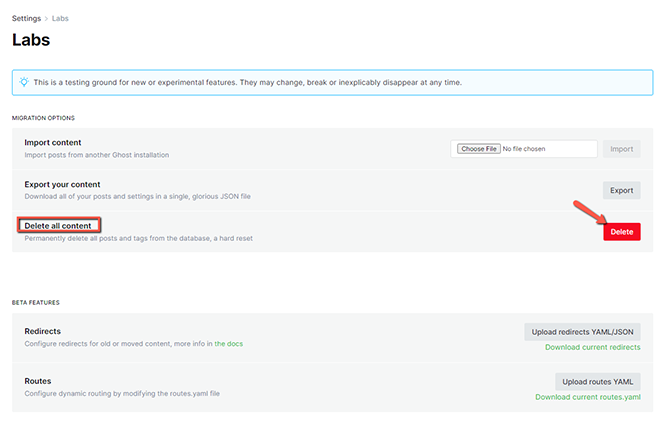Click the Import button
670x431 pixels.
pyautogui.click(x=621, y=149)
